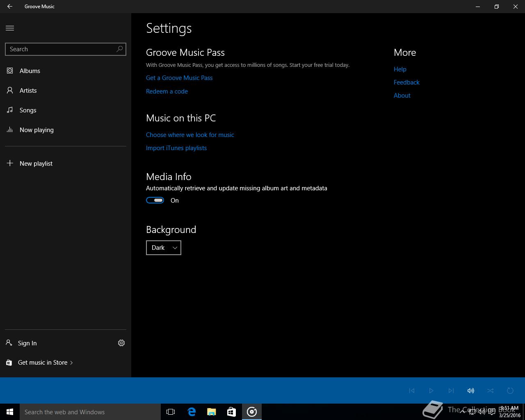Click the Sign In person icon
525x420 pixels.
9,342
